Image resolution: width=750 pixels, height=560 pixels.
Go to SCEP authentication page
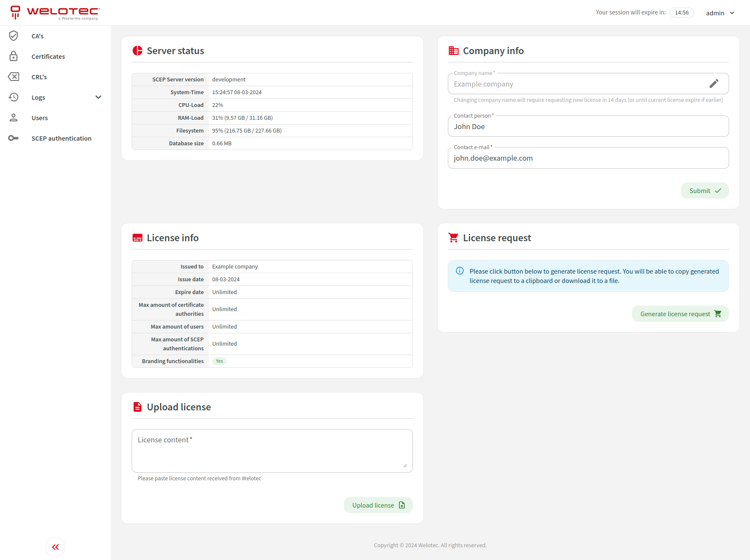pos(61,139)
